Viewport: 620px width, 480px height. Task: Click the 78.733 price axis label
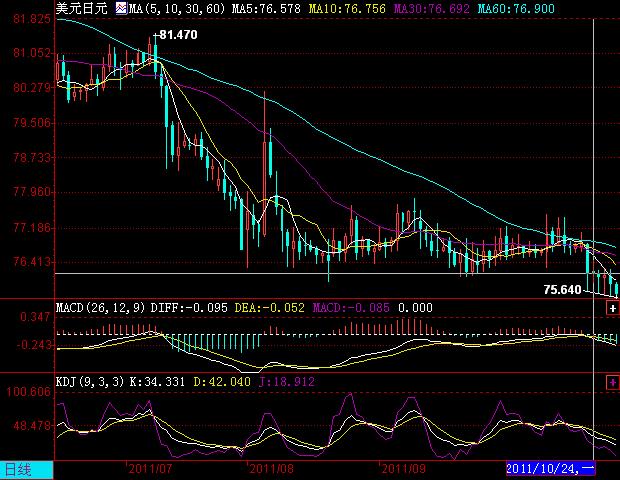tap(32, 158)
